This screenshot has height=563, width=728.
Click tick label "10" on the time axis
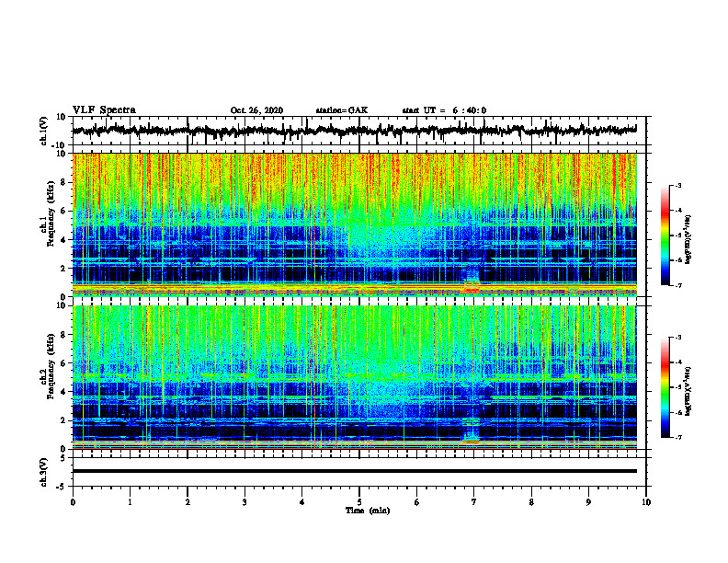[x=646, y=502]
